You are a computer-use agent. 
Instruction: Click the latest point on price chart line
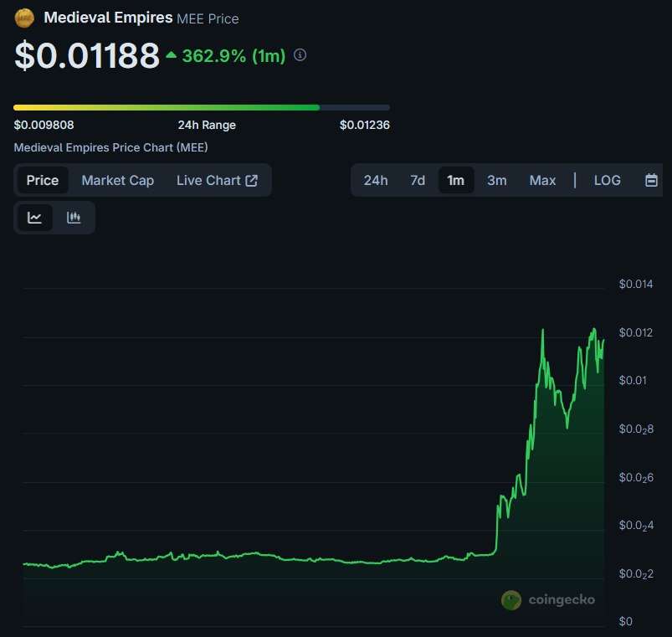click(x=604, y=341)
